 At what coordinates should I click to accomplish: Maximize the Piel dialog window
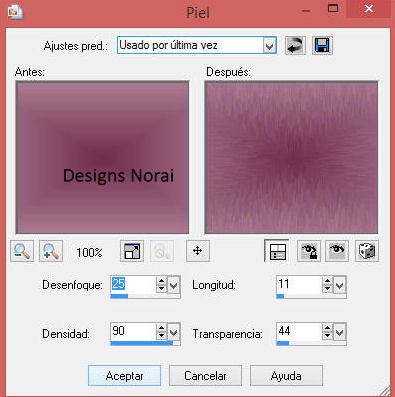tap(333, 9)
